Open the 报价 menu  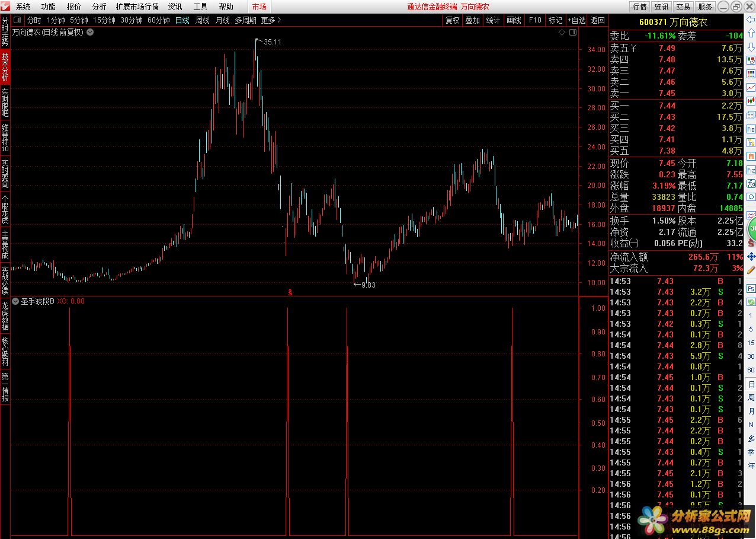pyautogui.click(x=74, y=7)
